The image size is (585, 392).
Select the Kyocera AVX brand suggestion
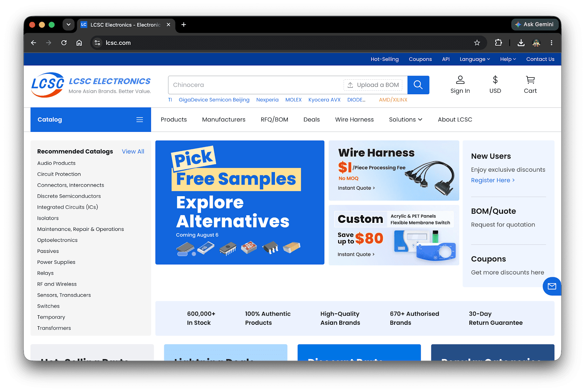point(324,100)
